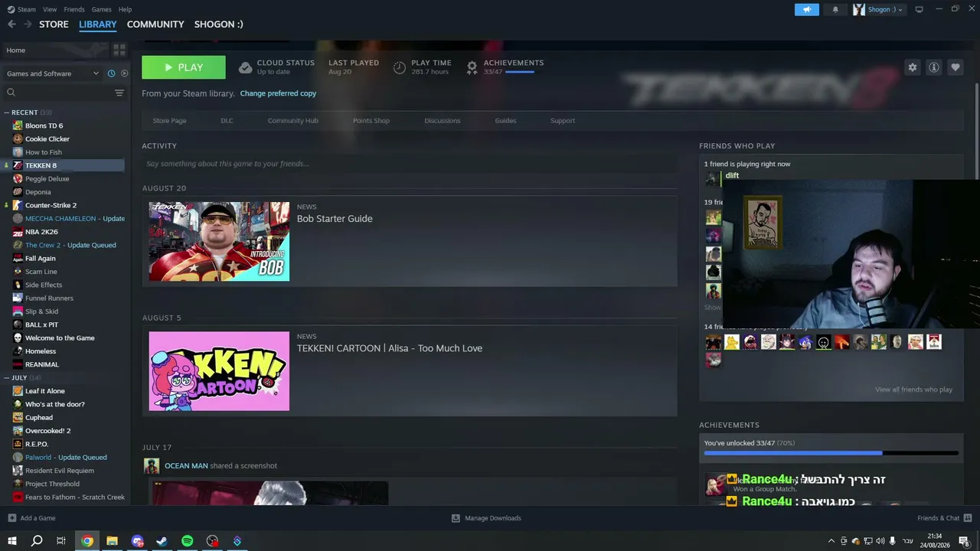Select Counter-Strike 2 in library
The height and width of the screenshot is (551, 980).
tap(51, 205)
